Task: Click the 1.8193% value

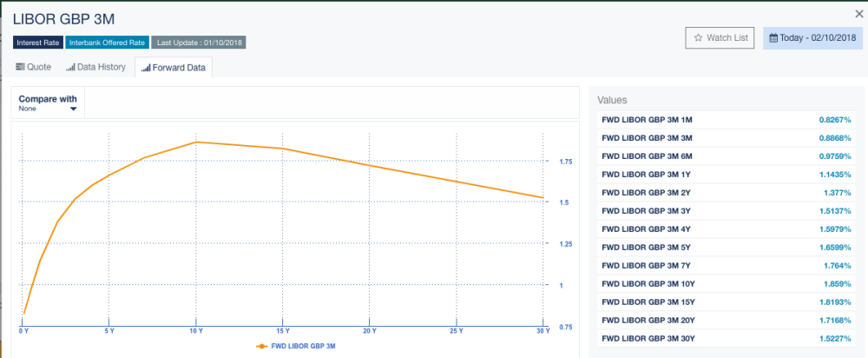Action: click(x=835, y=302)
